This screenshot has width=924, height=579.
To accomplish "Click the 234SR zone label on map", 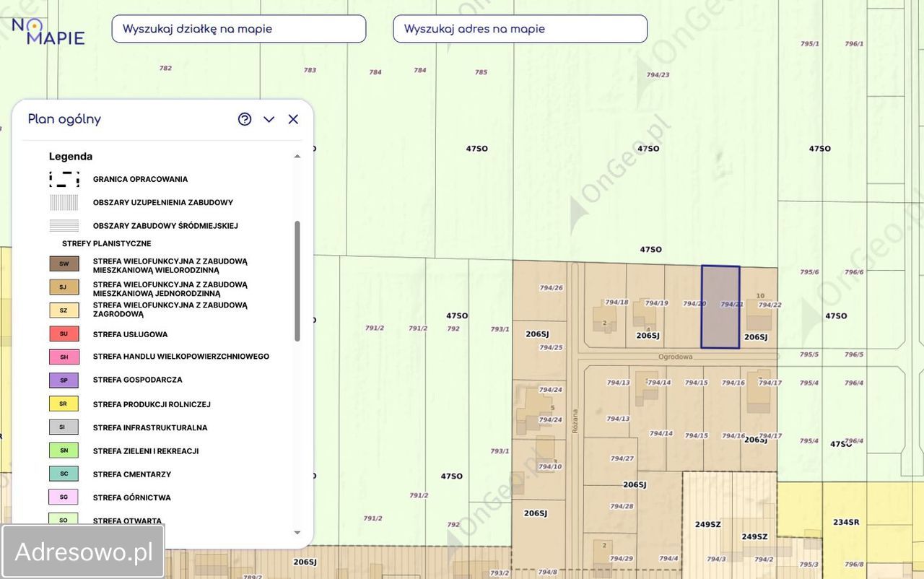I will tap(846, 522).
